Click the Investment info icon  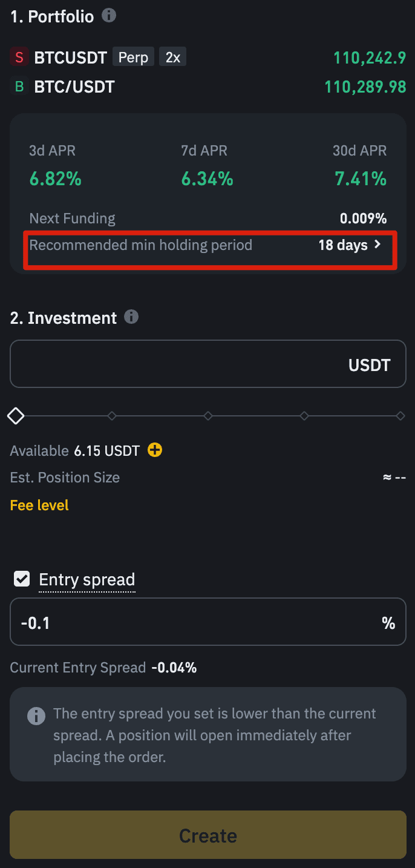coord(131,317)
